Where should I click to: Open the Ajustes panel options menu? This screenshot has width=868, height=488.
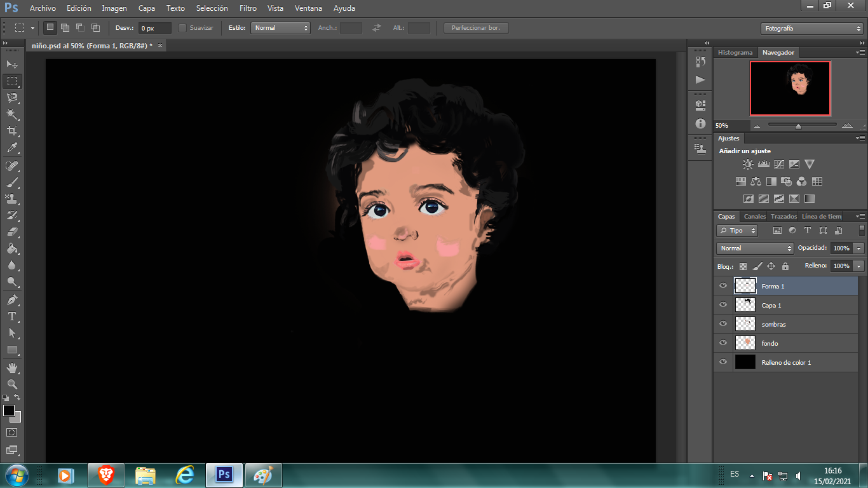(x=860, y=138)
